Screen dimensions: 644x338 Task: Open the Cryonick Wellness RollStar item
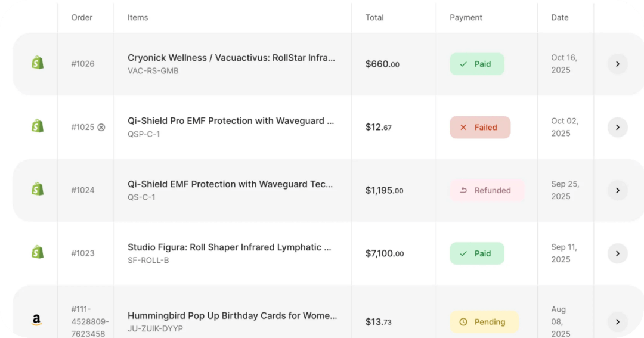click(x=231, y=58)
